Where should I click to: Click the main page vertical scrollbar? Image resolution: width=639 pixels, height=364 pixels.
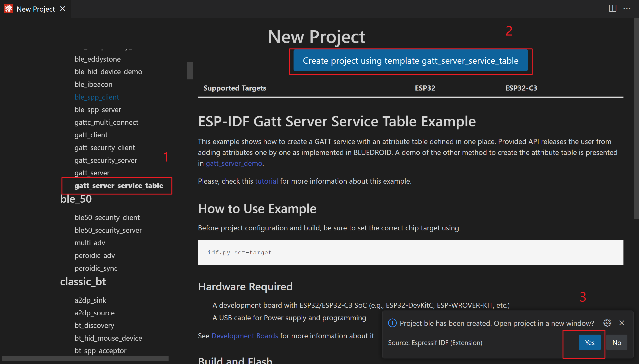point(636,119)
